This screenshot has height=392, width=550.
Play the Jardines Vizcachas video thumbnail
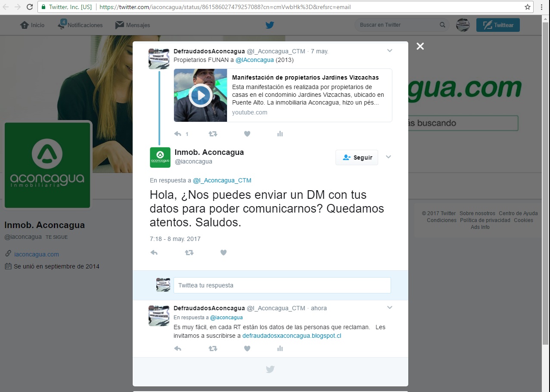click(x=200, y=96)
